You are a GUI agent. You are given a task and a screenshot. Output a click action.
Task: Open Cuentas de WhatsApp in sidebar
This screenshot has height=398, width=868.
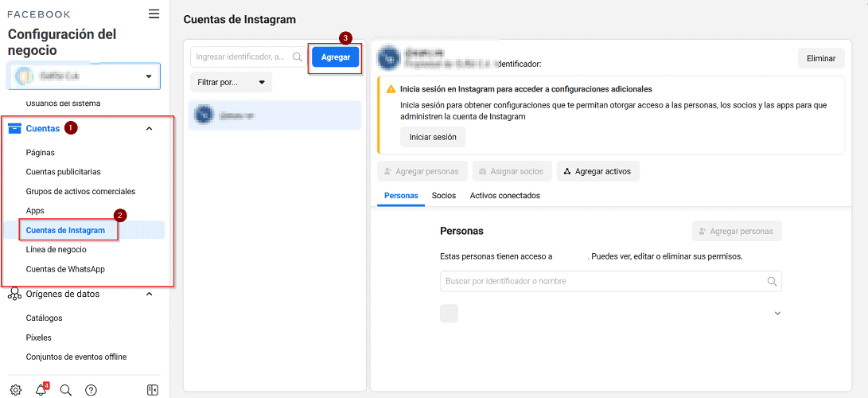coord(65,270)
